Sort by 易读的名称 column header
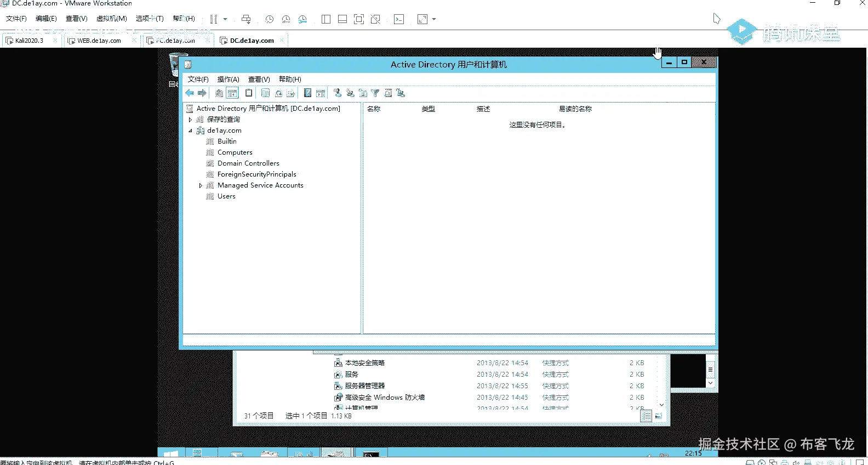The height and width of the screenshot is (465, 868). (575, 109)
